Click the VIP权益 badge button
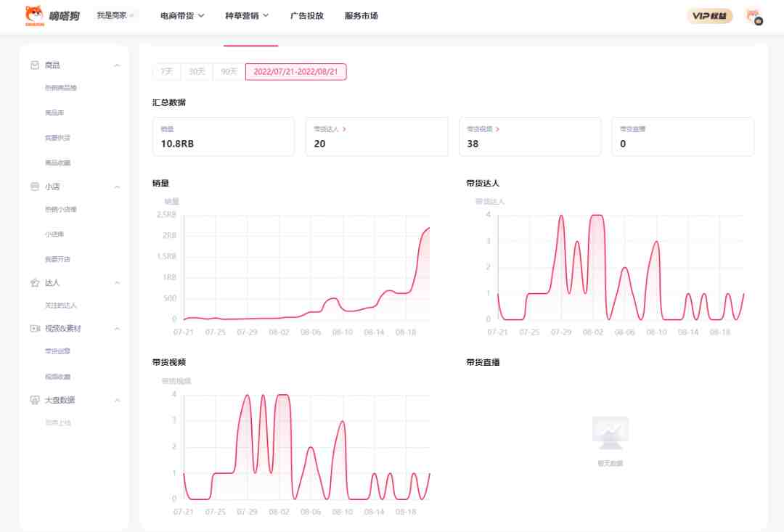This screenshot has width=784, height=532. (x=709, y=16)
